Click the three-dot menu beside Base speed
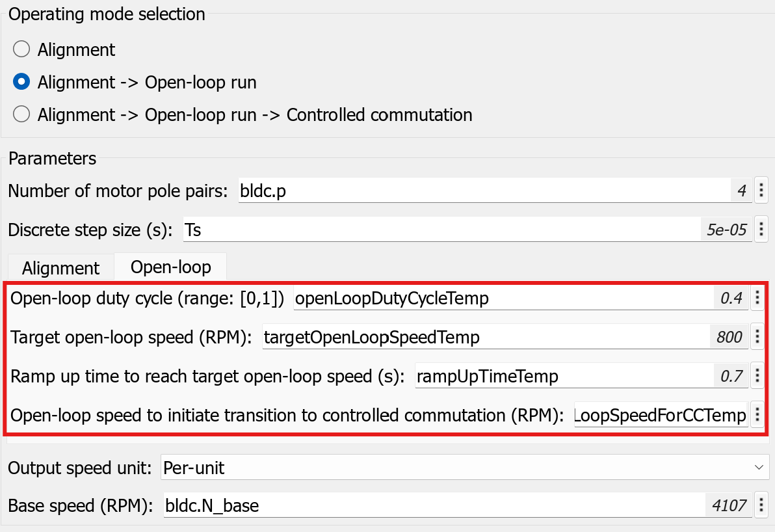Screen dimensions: 775x532 761,505
